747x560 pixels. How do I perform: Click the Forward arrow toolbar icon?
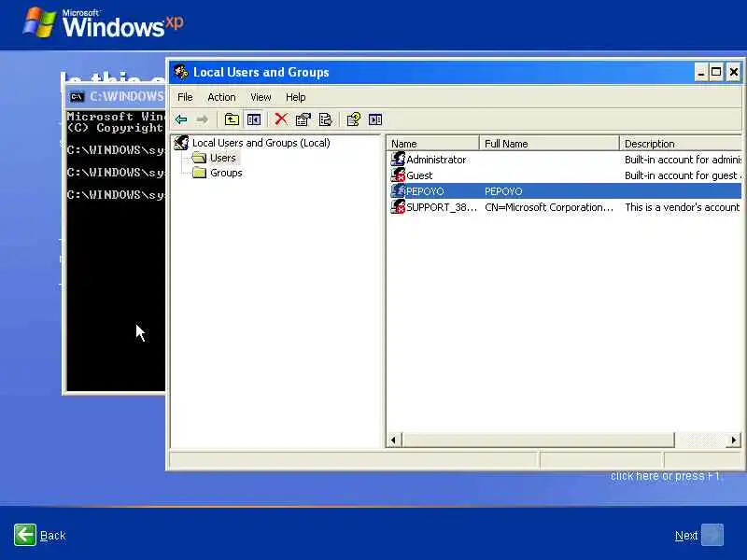pos(203,119)
